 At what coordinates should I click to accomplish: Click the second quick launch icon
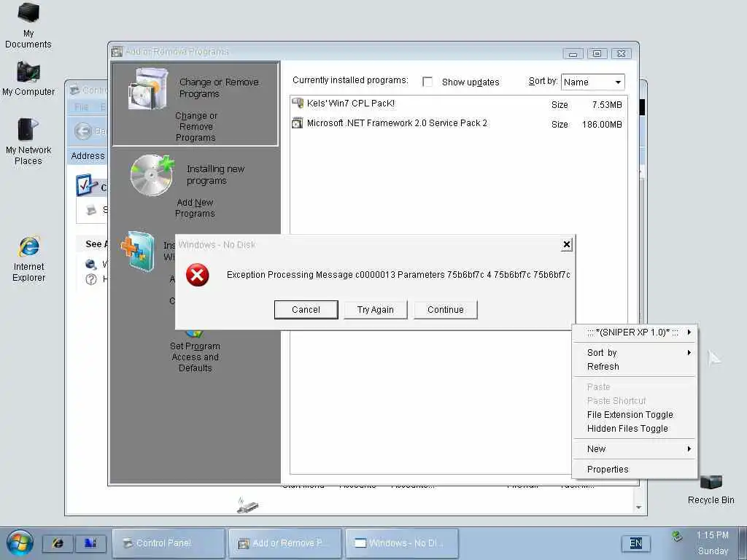(x=90, y=542)
